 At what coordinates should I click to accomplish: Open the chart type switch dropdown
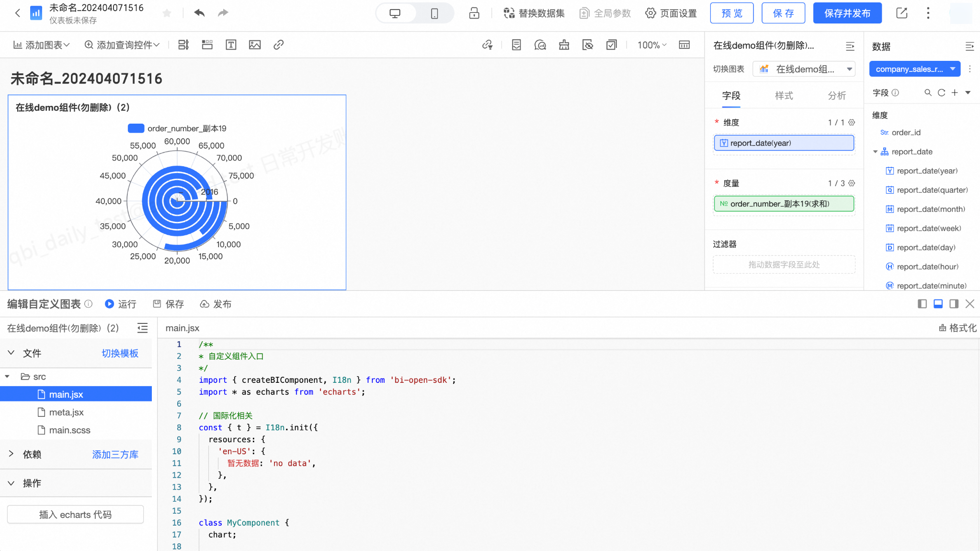[x=804, y=69]
